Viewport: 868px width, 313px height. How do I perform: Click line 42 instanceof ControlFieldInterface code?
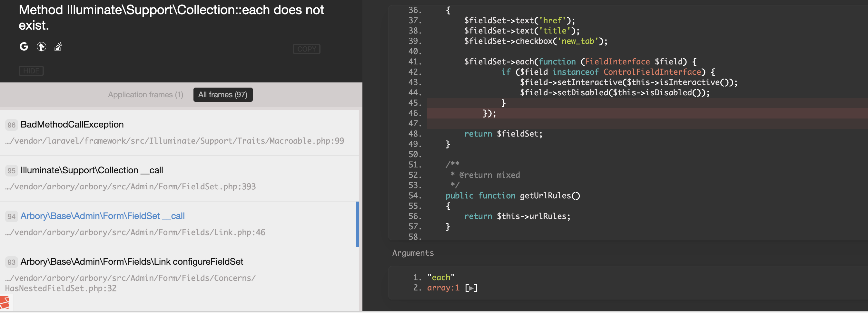tap(608, 72)
